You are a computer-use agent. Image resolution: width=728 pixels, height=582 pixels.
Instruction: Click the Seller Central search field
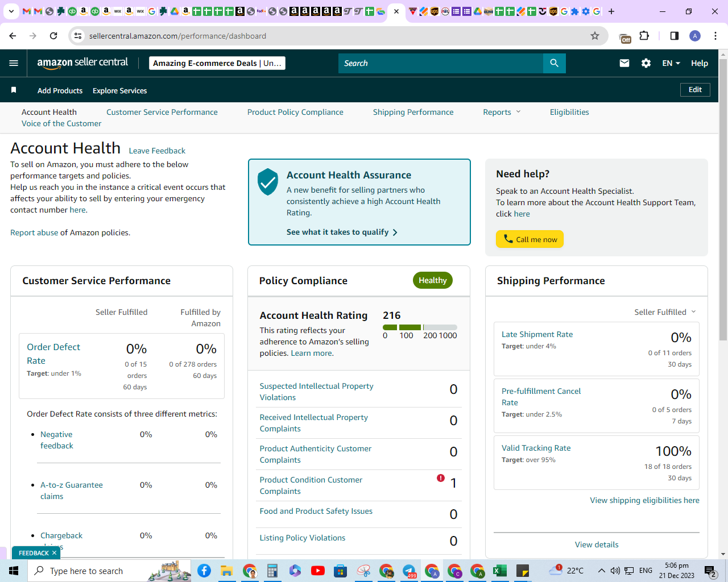(441, 63)
